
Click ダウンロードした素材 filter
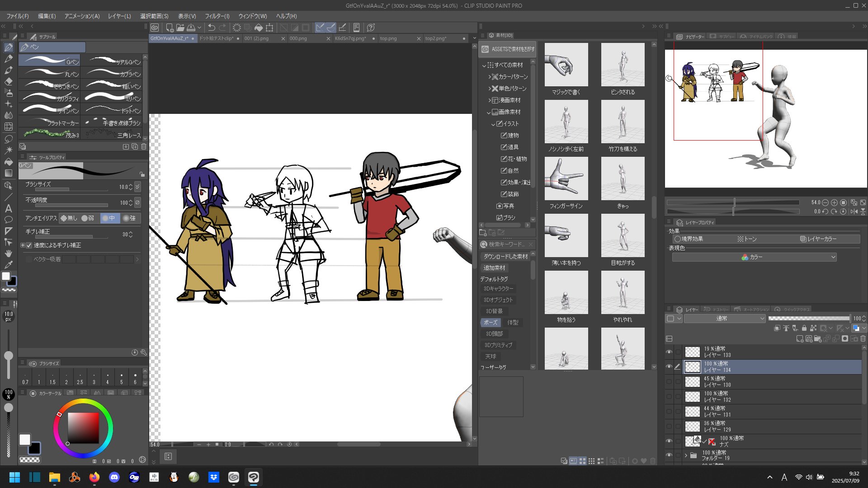[x=505, y=257]
